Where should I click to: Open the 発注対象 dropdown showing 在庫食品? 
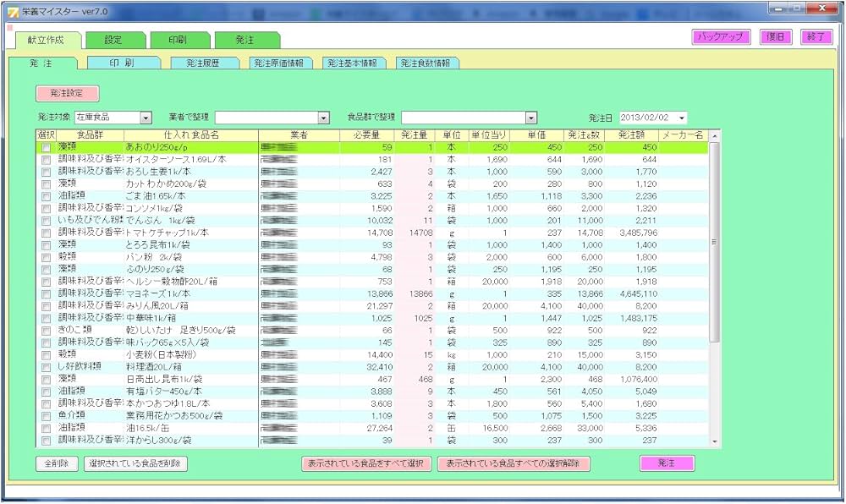point(146,118)
